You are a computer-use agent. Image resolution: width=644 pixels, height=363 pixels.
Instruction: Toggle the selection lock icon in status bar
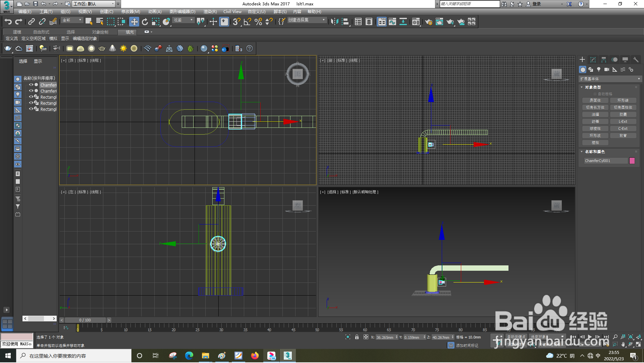357,337
